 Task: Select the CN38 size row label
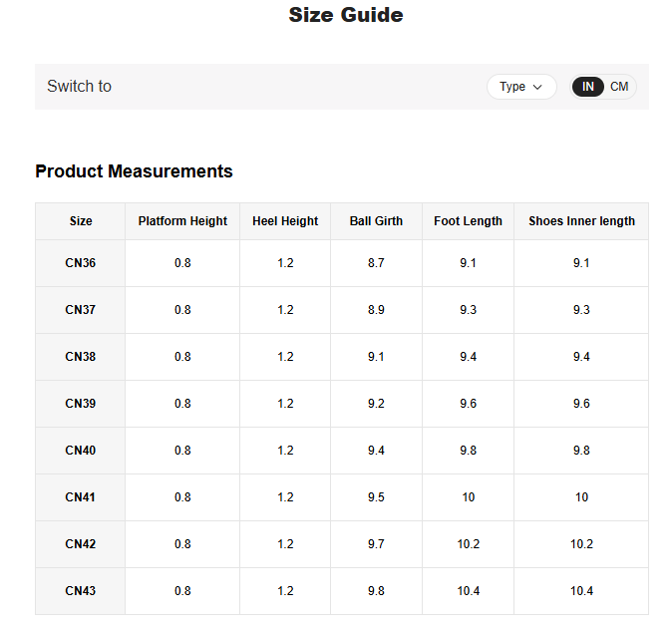pos(81,357)
